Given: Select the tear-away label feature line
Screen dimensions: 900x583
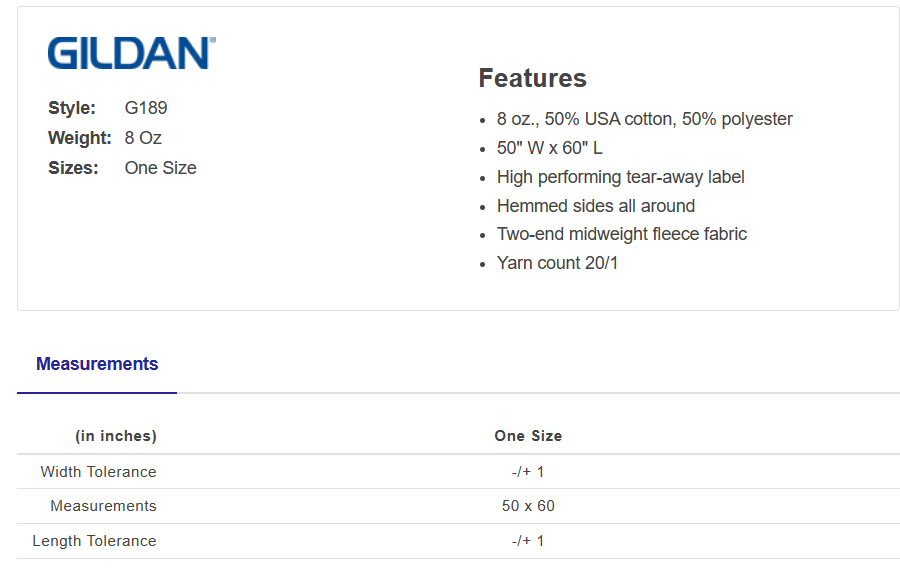Looking at the screenshot, I should [620, 177].
